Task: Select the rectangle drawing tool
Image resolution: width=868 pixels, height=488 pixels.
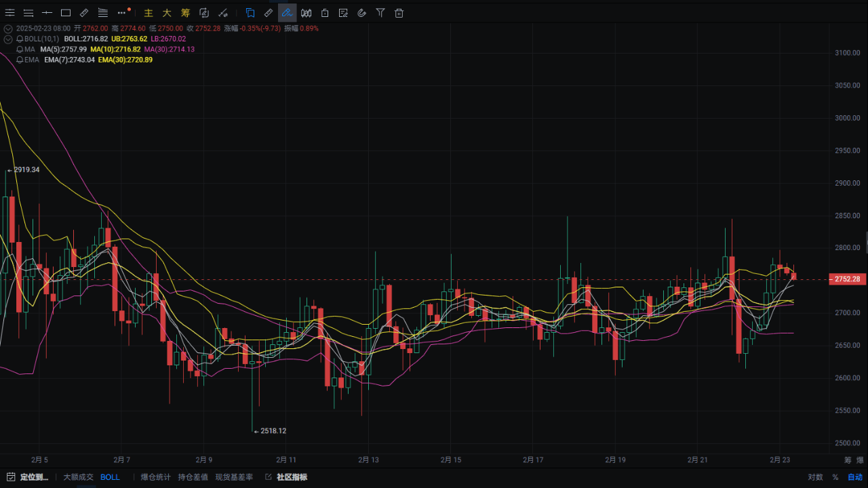Action: 65,13
